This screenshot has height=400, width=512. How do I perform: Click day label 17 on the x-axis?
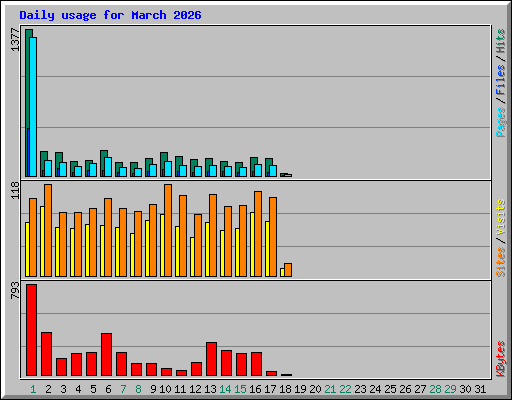[270, 389]
